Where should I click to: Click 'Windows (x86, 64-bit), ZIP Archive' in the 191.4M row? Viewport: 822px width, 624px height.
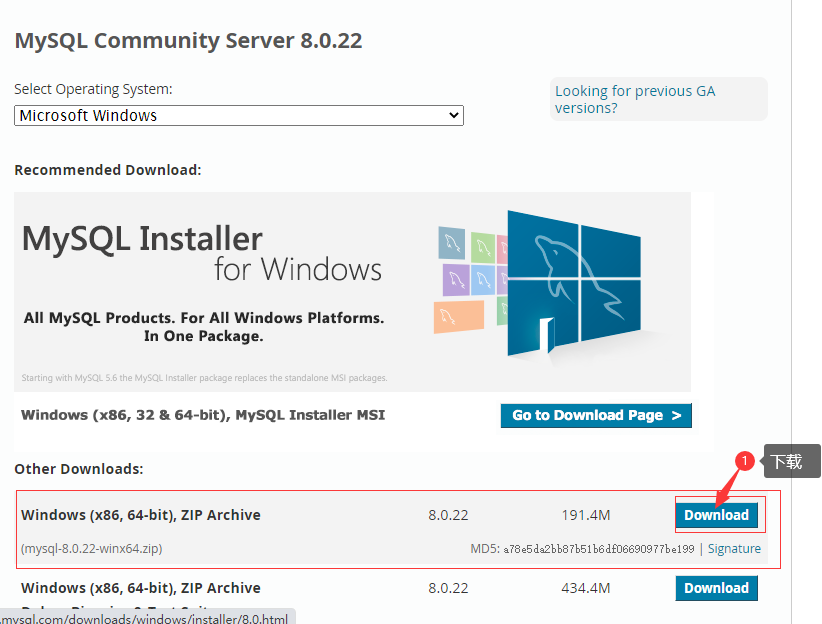click(140, 515)
